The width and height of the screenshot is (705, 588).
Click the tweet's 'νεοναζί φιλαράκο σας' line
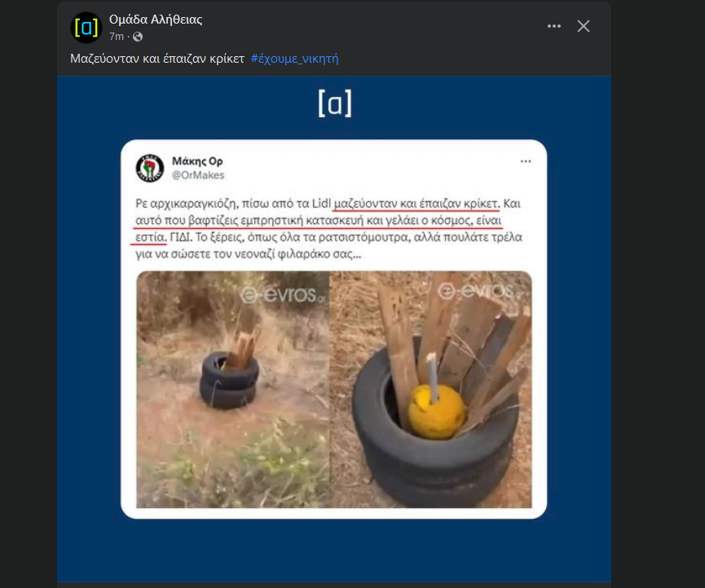click(249, 254)
